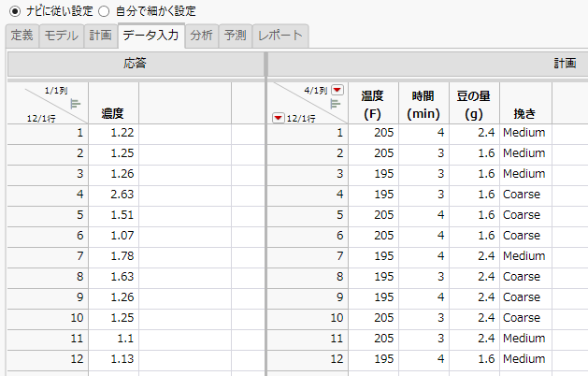Click 豆の量 cell 2.4 in 計画 row 8
Screen dimensions: 588x376
(474, 277)
